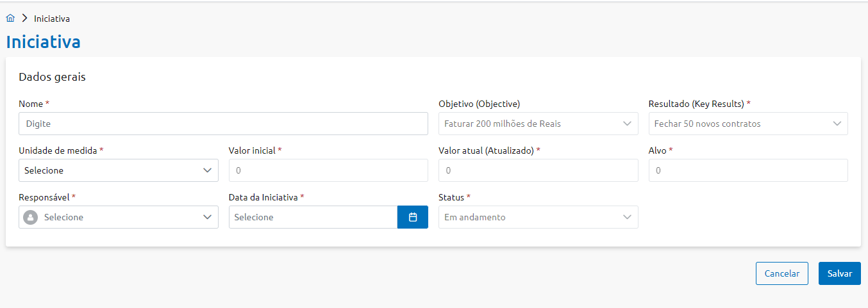The height and width of the screenshot is (308, 868).
Task: Click the Dados gerais section heading
Action: coord(53,77)
